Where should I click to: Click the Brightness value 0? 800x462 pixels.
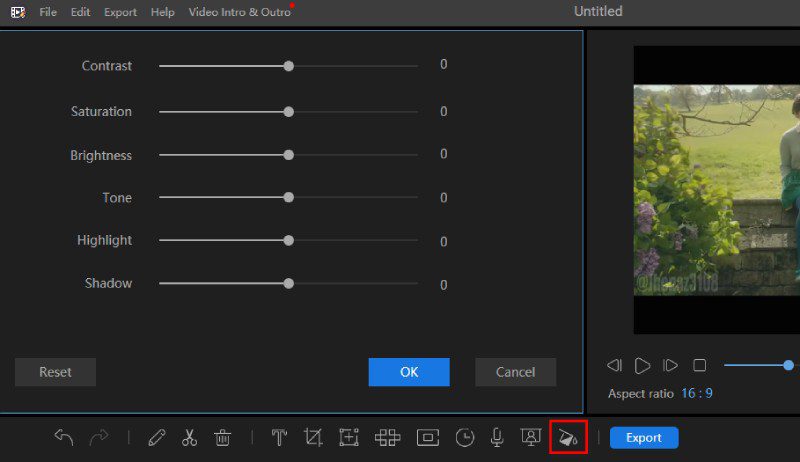[x=444, y=154]
